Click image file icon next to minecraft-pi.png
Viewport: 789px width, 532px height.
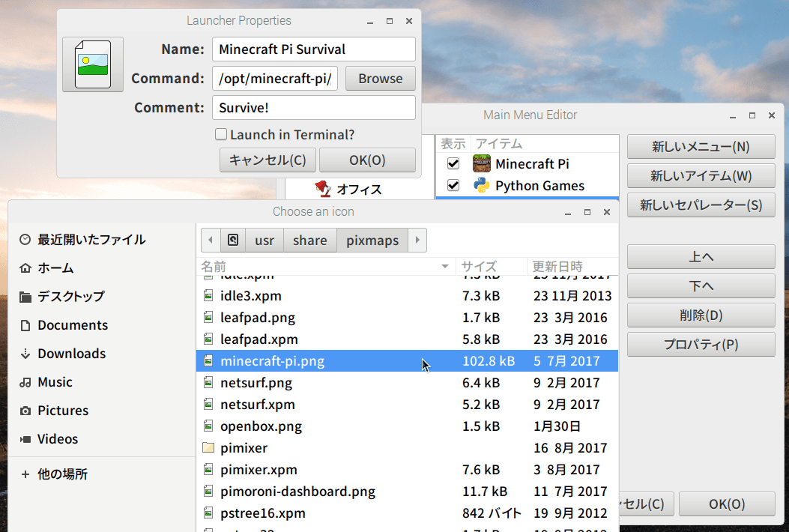click(208, 360)
